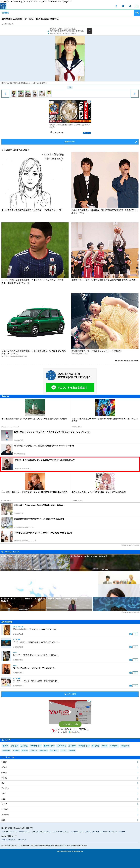This screenshot has width=140, height=868.
Task: Click camera icon in 24 日本版リメーク row
Action: (131, 673)
